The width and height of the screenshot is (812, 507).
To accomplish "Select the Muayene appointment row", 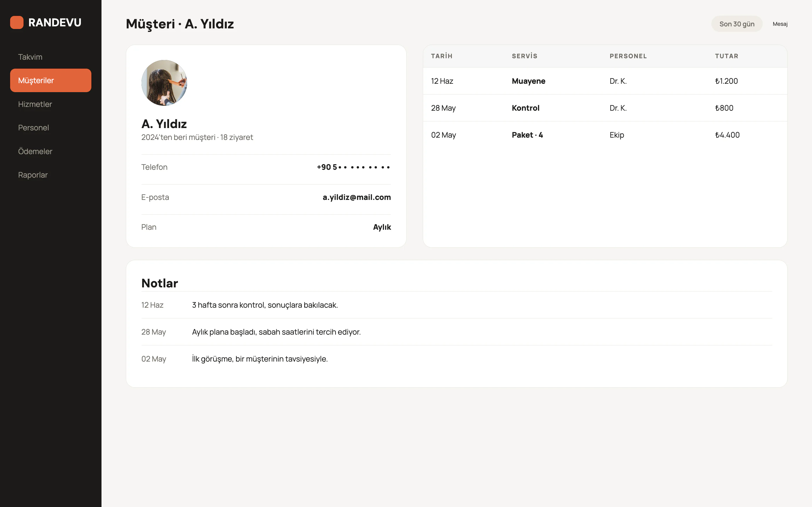I will 605,81.
